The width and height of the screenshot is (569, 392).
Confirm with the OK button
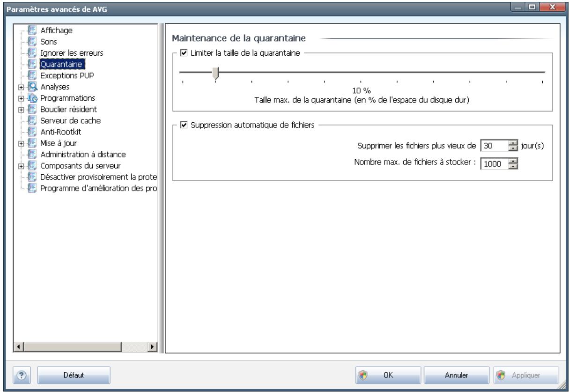pyautogui.click(x=388, y=376)
